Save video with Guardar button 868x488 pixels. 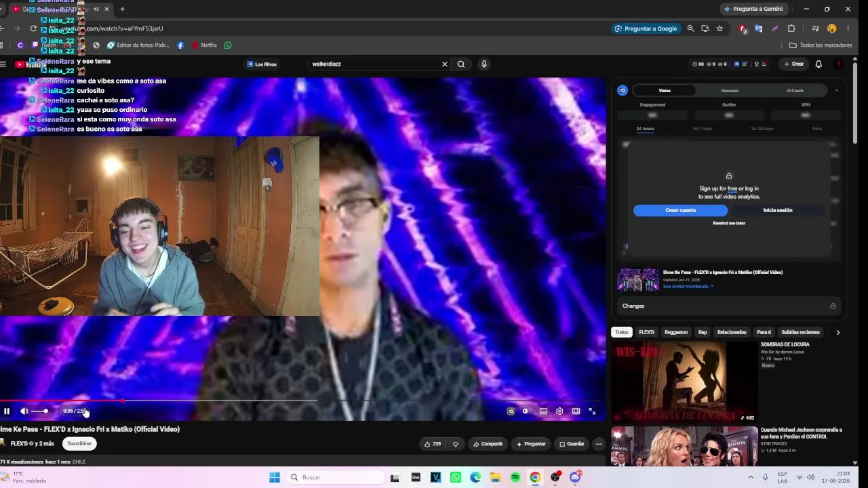pyautogui.click(x=571, y=444)
